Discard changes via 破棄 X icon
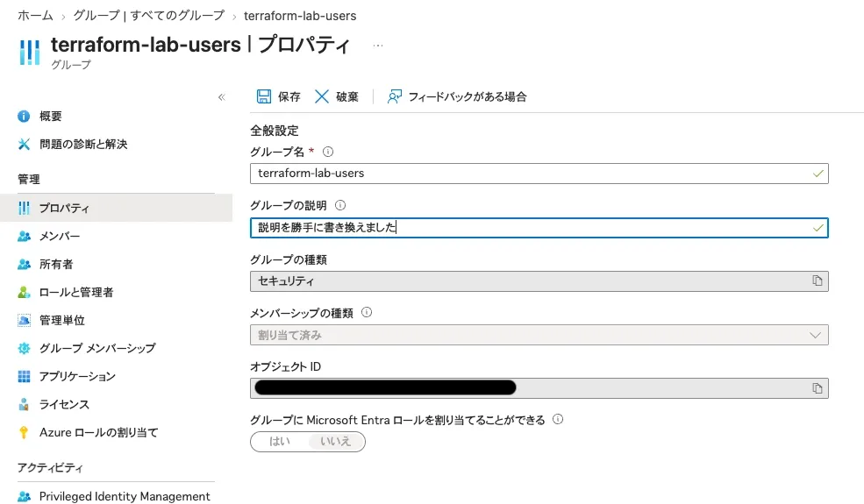The width and height of the screenshot is (864, 504). coord(322,96)
